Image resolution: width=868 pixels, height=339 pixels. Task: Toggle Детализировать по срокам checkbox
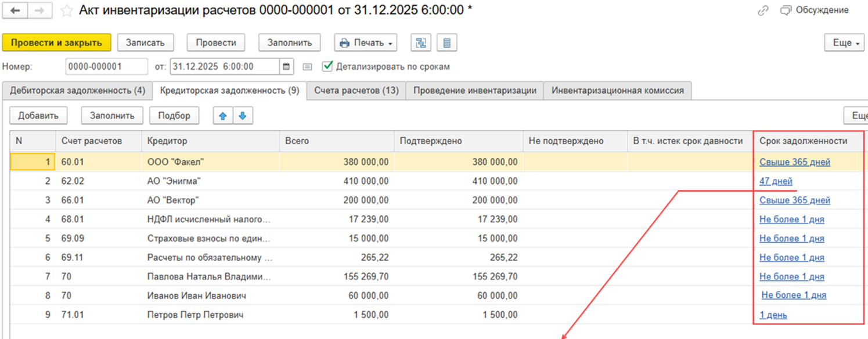pyautogui.click(x=327, y=66)
